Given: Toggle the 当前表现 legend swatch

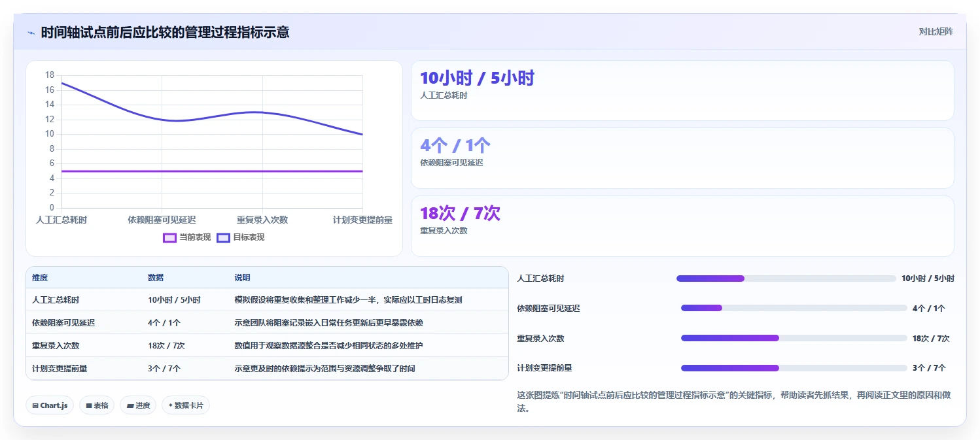Looking at the screenshot, I should tap(169, 237).
